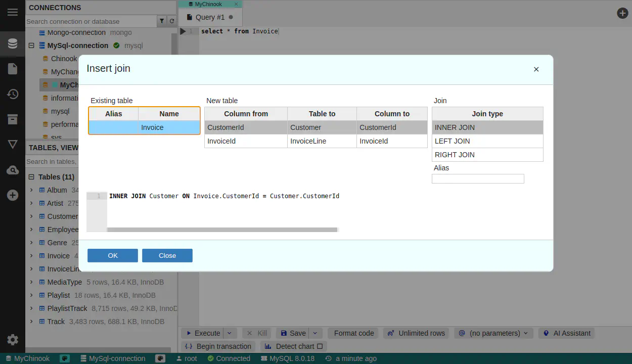The height and width of the screenshot is (364, 632).
Task: Click the Close button in dialog
Action: (x=167, y=255)
